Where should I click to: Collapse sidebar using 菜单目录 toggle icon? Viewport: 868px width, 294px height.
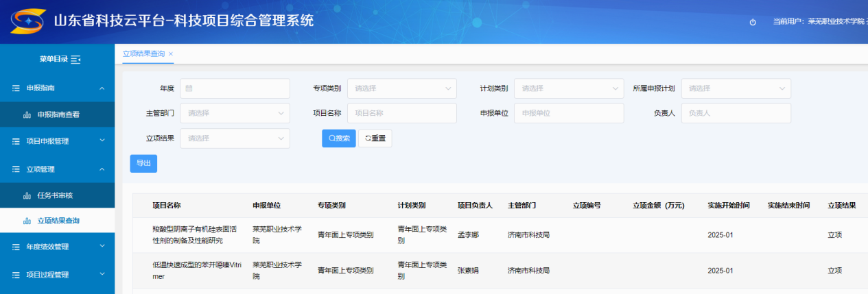coord(75,60)
